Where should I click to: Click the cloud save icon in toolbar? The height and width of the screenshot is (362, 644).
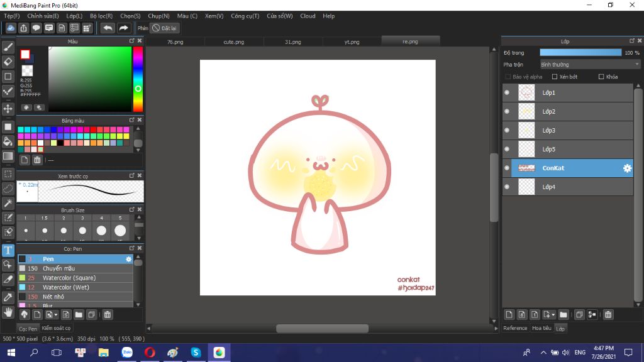click(11, 28)
